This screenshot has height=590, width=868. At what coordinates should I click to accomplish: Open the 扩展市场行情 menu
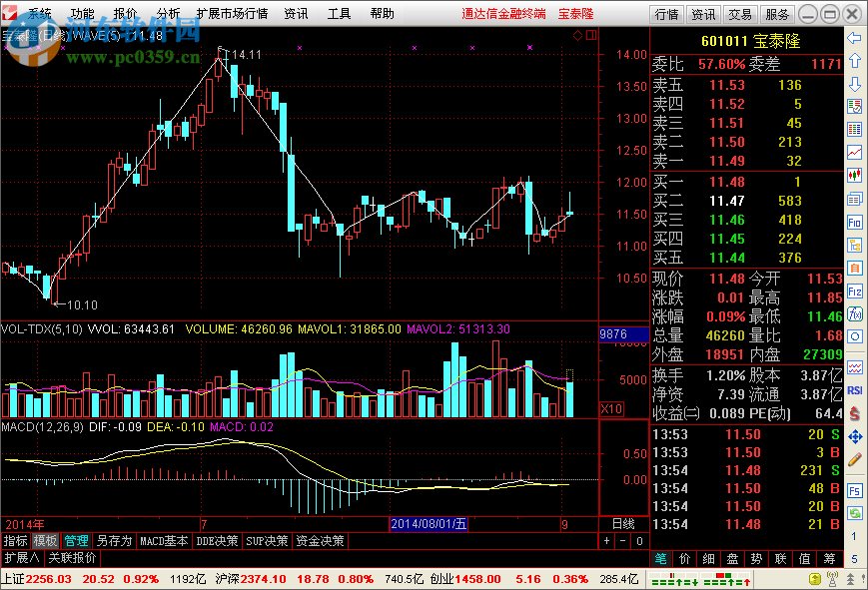pos(232,13)
